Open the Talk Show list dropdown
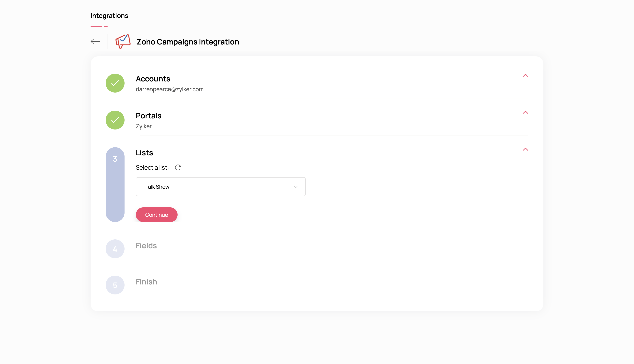 tap(221, 187)
